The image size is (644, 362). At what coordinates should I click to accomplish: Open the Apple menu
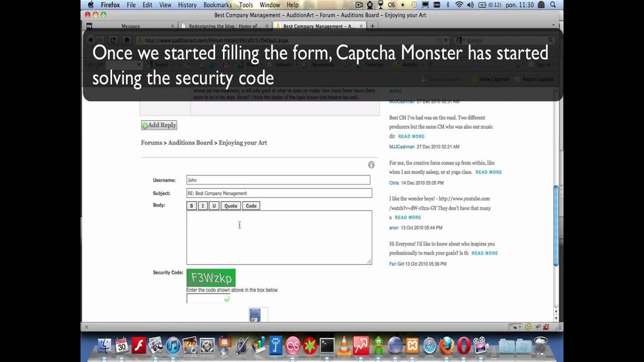pyautogui.click(x=91, y=5)
